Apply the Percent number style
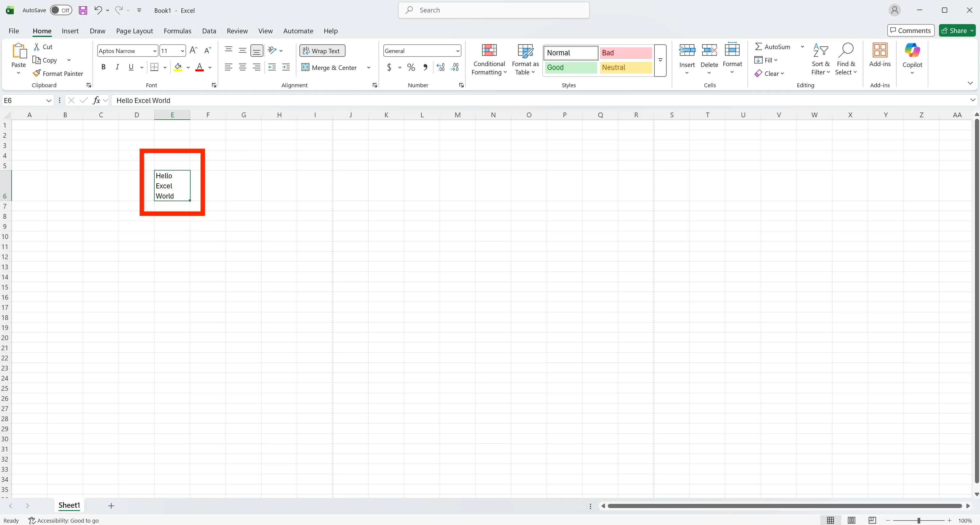The image size is (980, 525). click(x=411, y=67)
